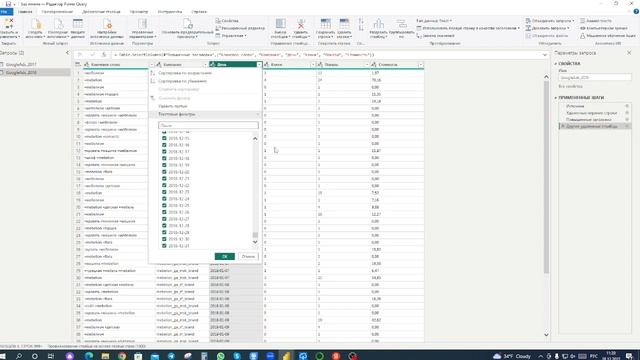Click help question mark icon
Image resolution: width=640 pixels, height=360 pixels.
636,11
